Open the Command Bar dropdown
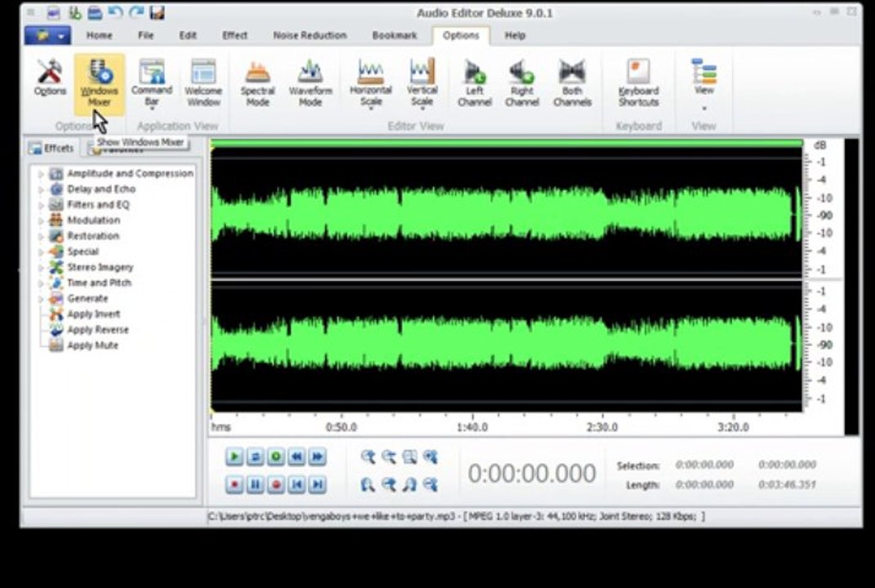This screenshot has width=875, height=588. tap(151, 83)
